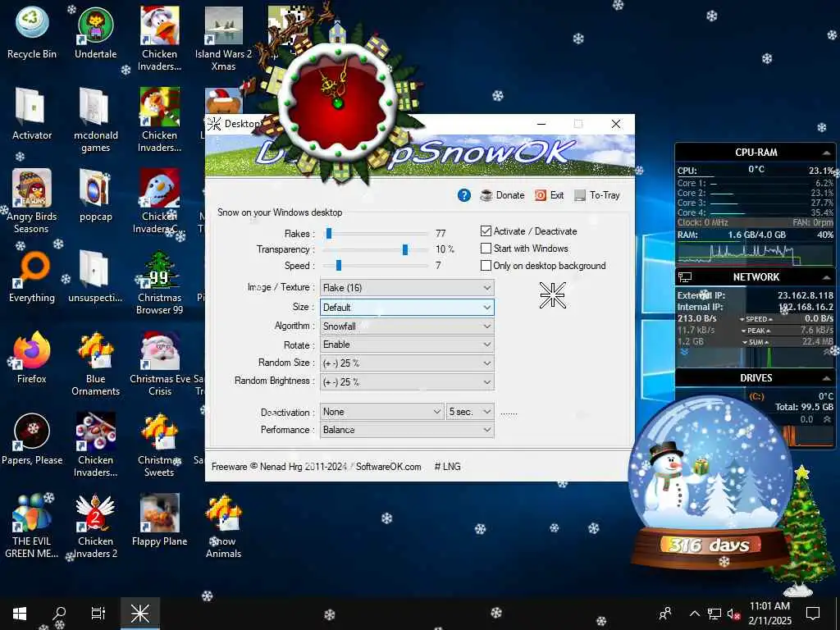The width and height of the screenshot is (840, 630).
Task: Open THE EVIL GREEN ME... icon
Action: coord(32,527)
